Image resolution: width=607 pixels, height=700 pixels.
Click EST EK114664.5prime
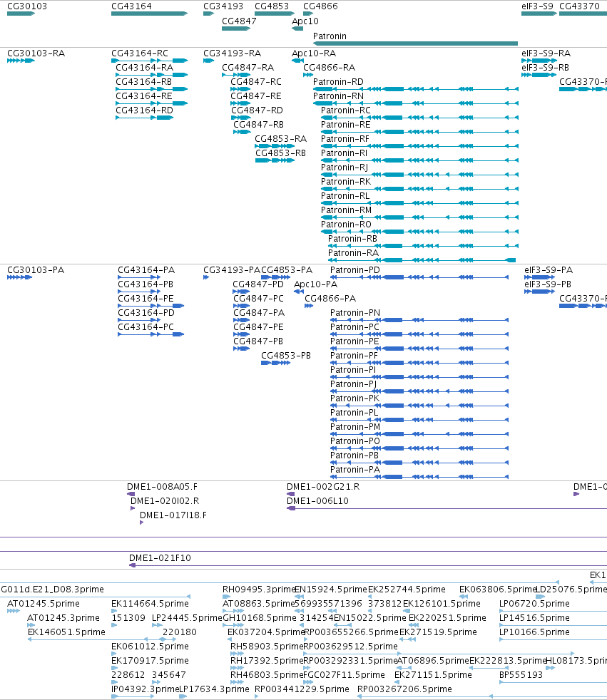(x=150, y=604)
